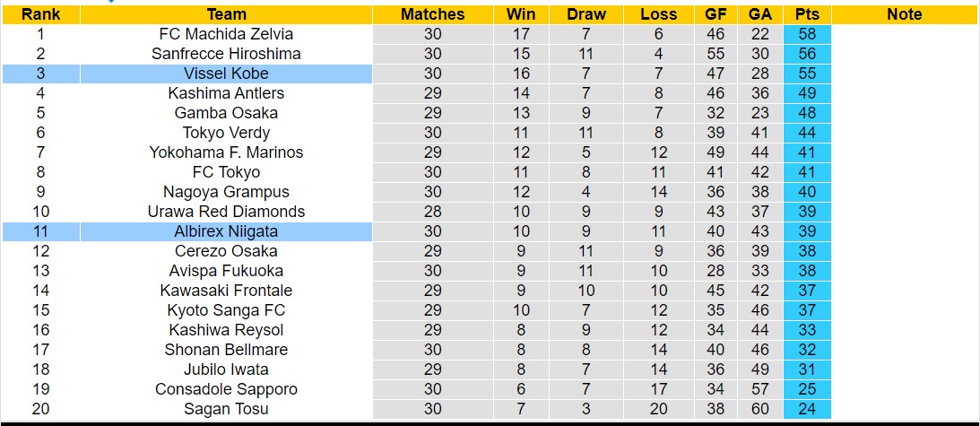
Task: Select the Tokyo Verdy team name
Action: pos(226,133)
